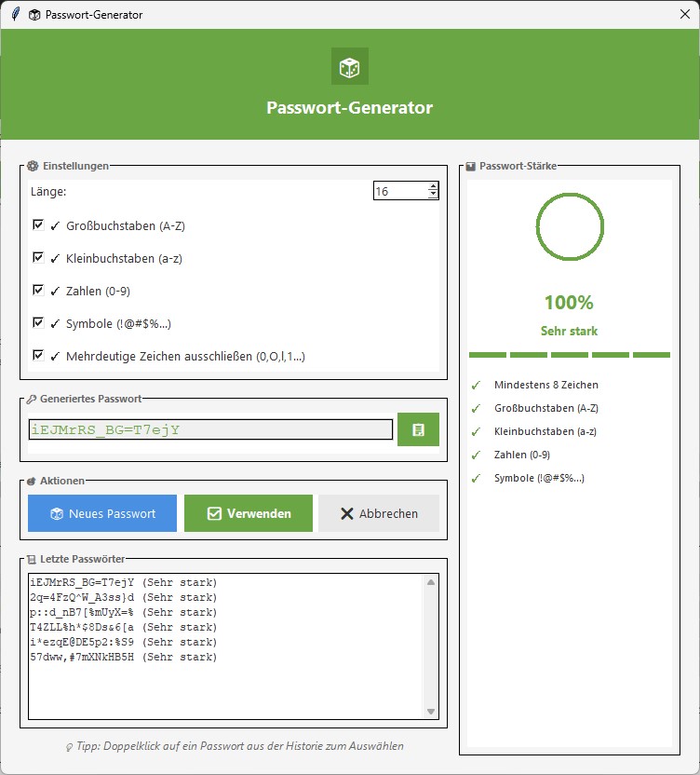Click the icon next to Aktionen heading
This screenshot has height=775, width=700.
pyautogui.click(x=32, y=481)
